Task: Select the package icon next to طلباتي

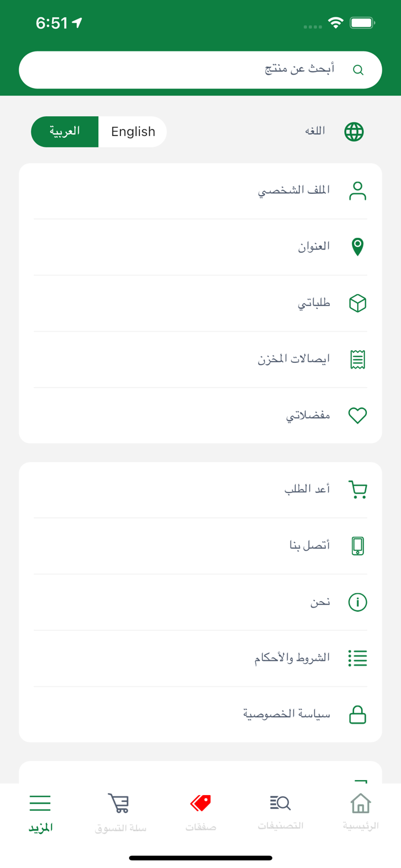Action: click(358, 303)
